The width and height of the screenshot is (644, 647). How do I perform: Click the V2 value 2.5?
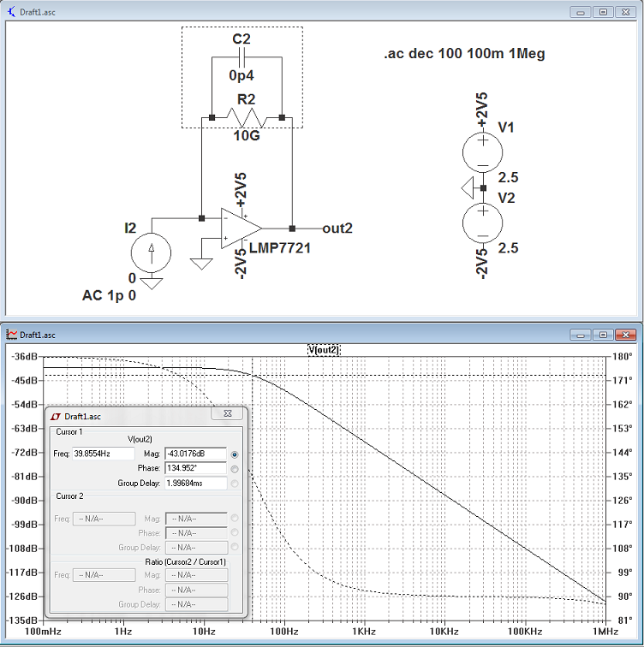click(x=508, y=248)
